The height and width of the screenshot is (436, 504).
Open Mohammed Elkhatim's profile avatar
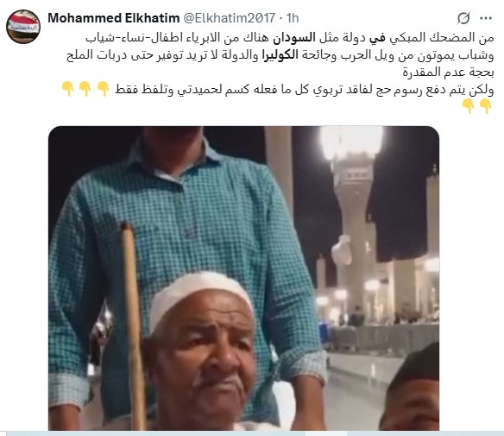point(23,27)
